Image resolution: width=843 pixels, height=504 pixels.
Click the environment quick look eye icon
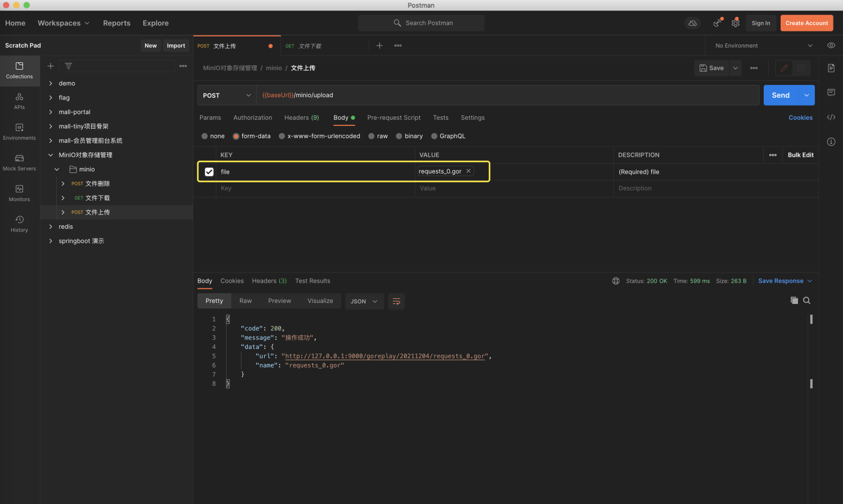click(x=831, y=46)
